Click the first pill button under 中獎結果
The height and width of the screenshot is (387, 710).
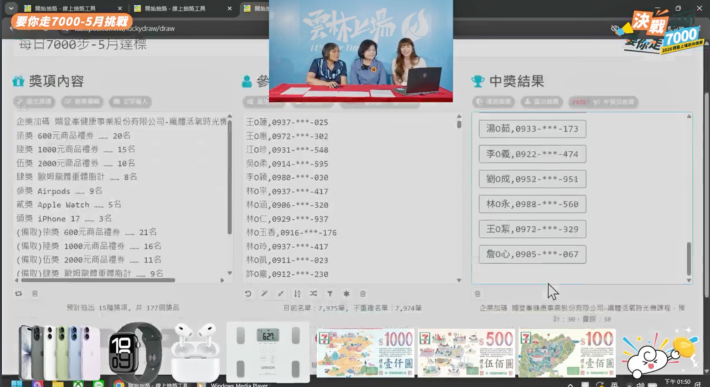pyautogui.click(x=494, y=102)
